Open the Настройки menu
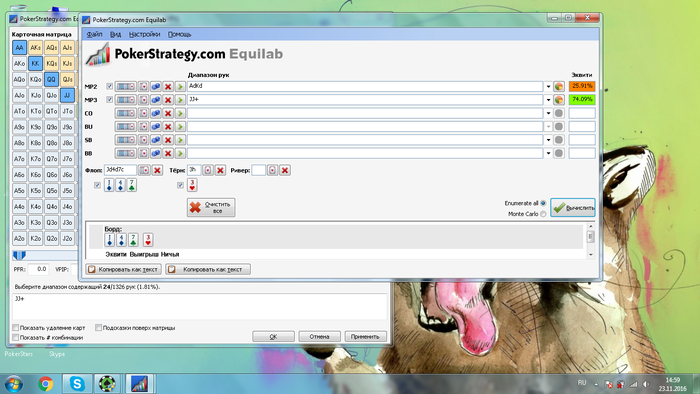 144,34
